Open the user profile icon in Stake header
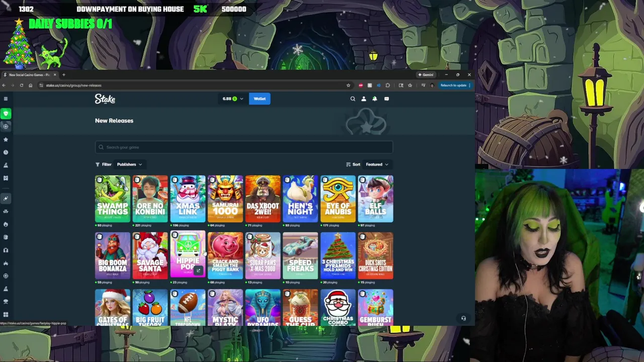 (364, 99)
